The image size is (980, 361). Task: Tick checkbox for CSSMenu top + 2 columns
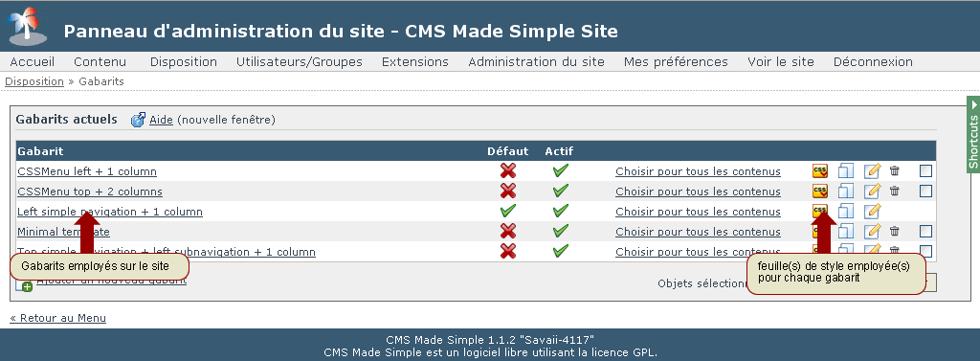pos(926,191)
